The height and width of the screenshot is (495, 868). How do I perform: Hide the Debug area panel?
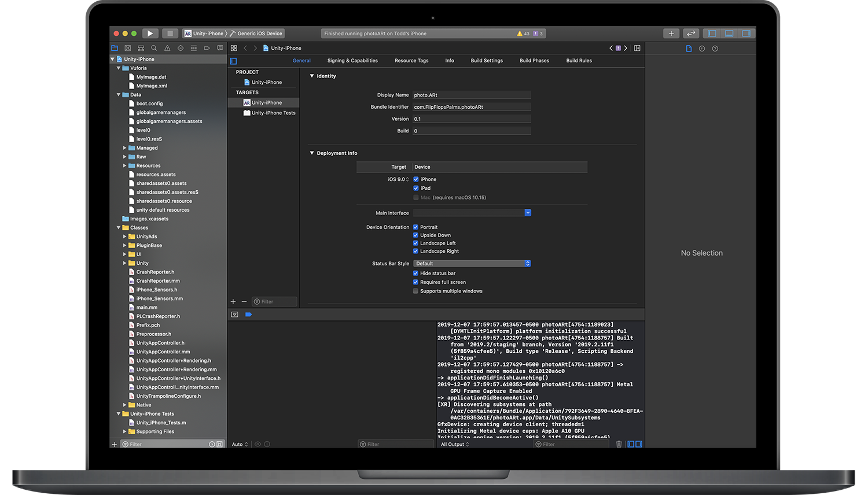(729, 34)
